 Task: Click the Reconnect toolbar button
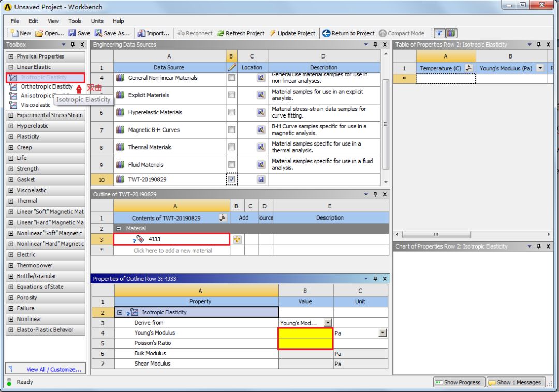click(195, 33)
